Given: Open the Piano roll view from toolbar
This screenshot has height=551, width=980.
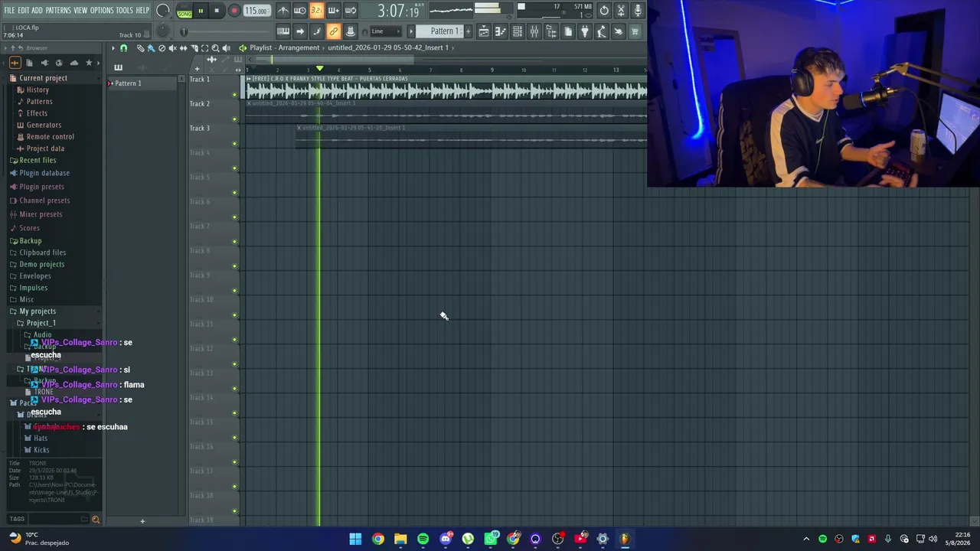Looking at the screenshot, I should pyautogui.click(x=501, y=31).
